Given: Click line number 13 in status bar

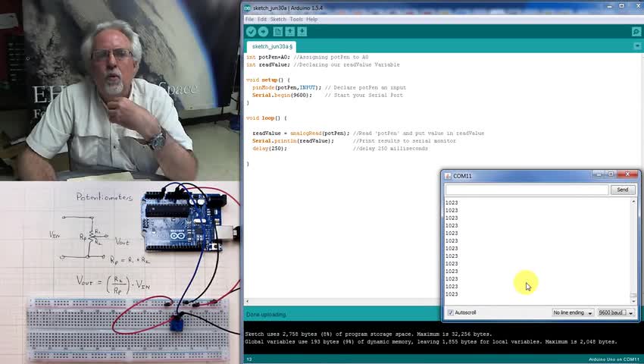Looking at the screenshot, I should click(x=249, y=359).
